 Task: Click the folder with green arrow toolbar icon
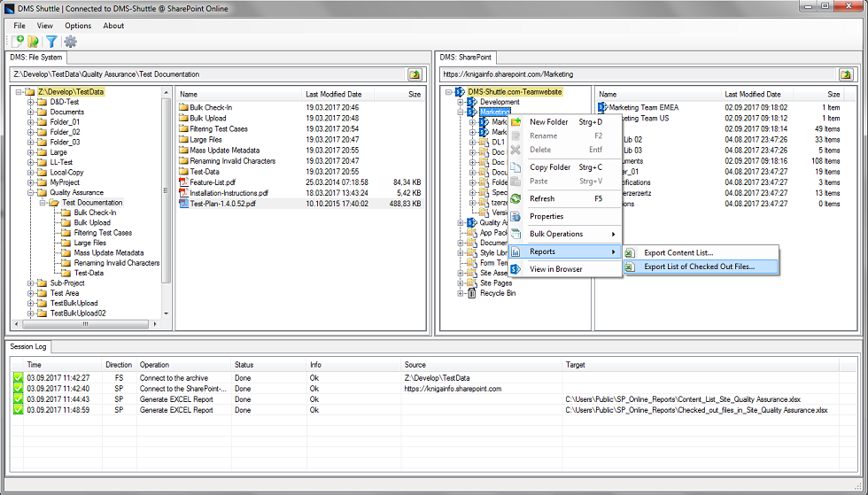(x=34, y=41)
